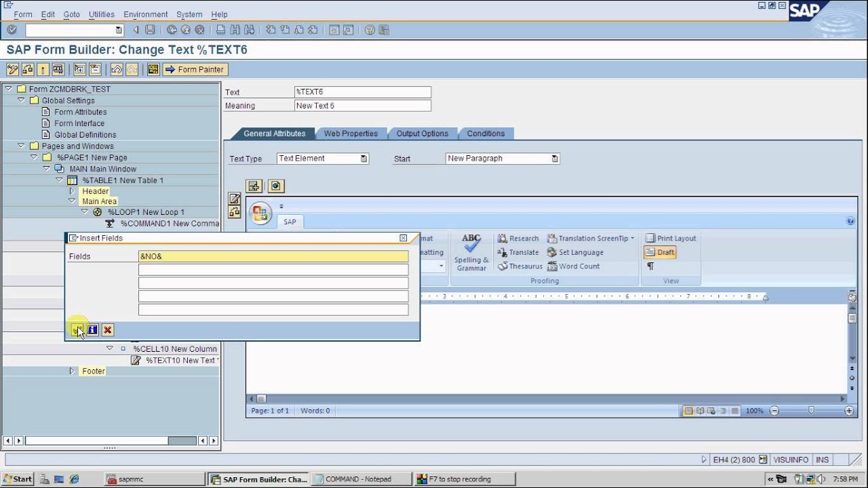Click the zoom in plus button

(849, 411)
